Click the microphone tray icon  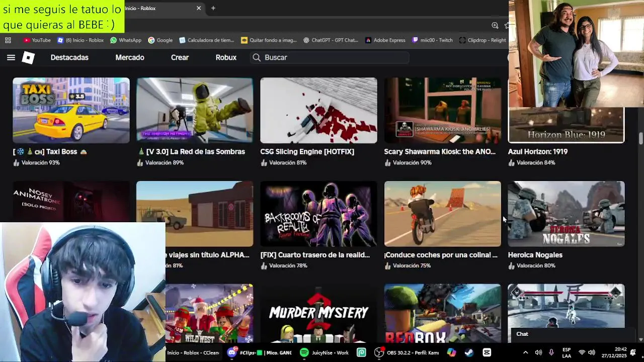551,352
